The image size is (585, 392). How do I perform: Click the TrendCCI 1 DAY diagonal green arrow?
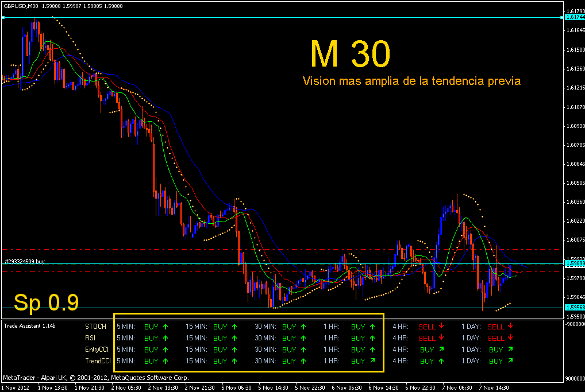[x=510, y=360]
